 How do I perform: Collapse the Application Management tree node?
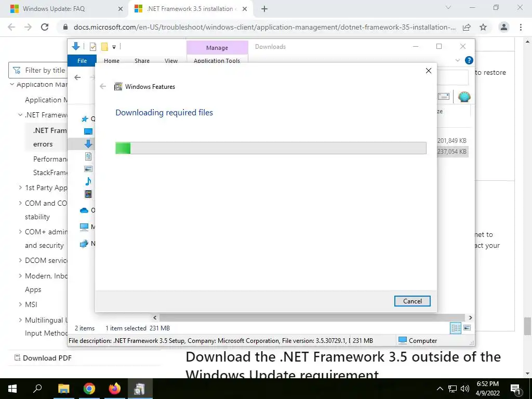(12, 84)
